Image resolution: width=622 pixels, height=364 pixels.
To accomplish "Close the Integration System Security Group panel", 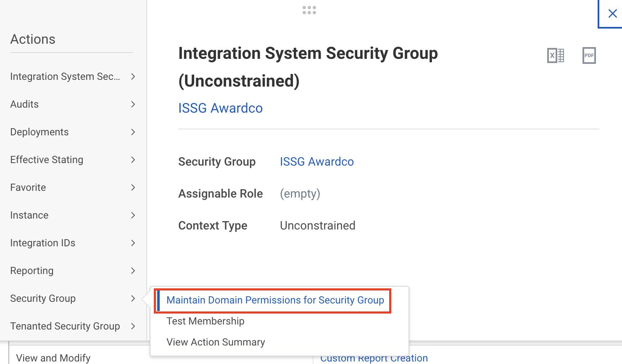I will [612, 13].
